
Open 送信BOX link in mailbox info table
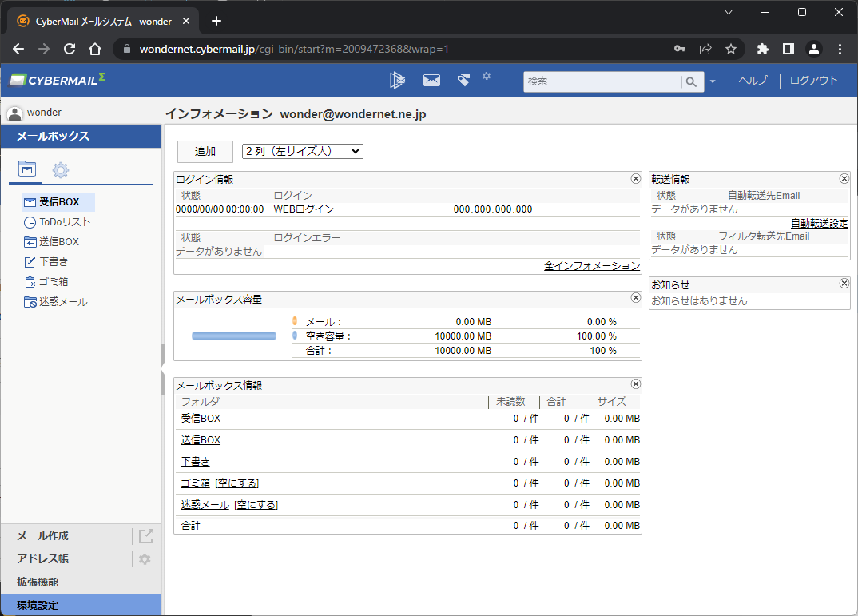pos(201,440)
